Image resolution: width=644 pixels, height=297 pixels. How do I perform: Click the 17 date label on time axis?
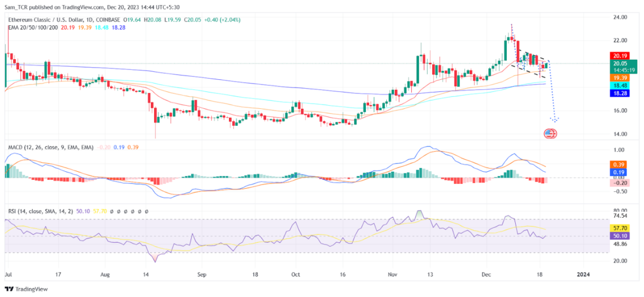pos(57,273)
